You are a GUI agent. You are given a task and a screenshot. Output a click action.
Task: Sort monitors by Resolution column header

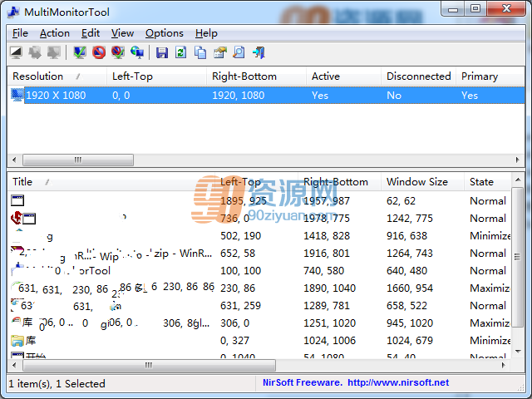pyautogui.click(x=57, y=76)
